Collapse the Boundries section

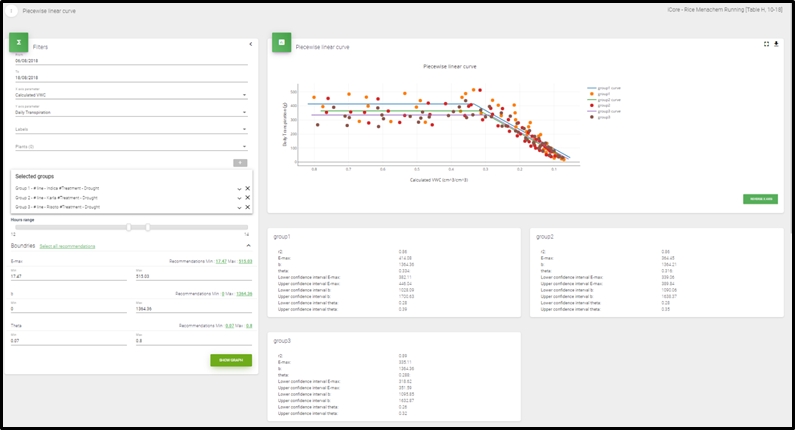point(248,245)
